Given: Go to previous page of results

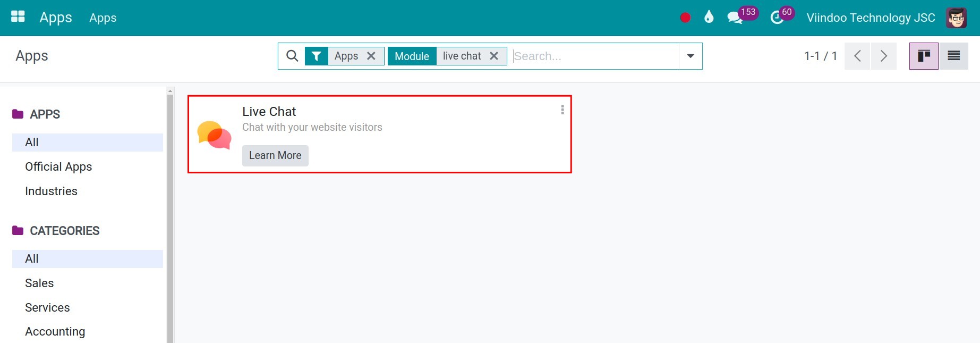Looking at the screenshot, I should tap(857, 56).
